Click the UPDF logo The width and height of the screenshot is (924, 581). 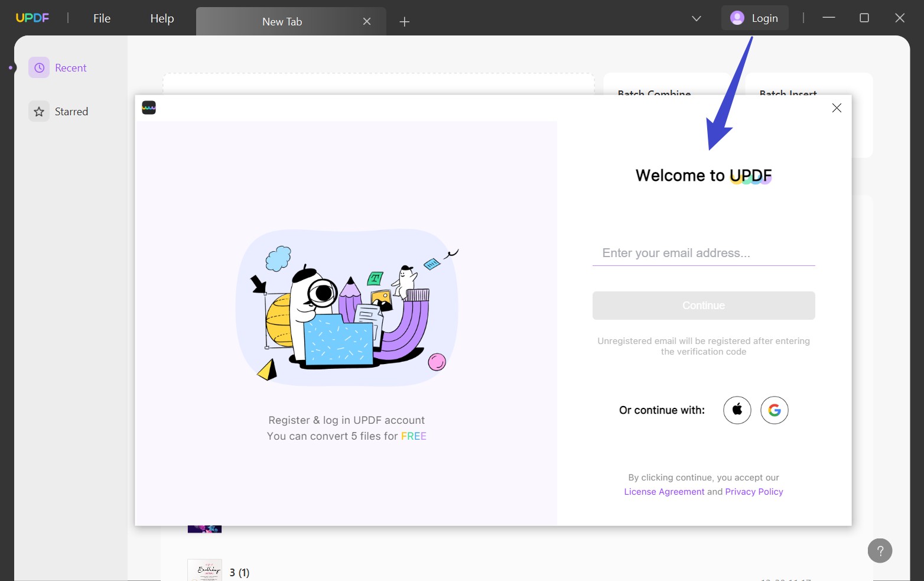(32, 17)
